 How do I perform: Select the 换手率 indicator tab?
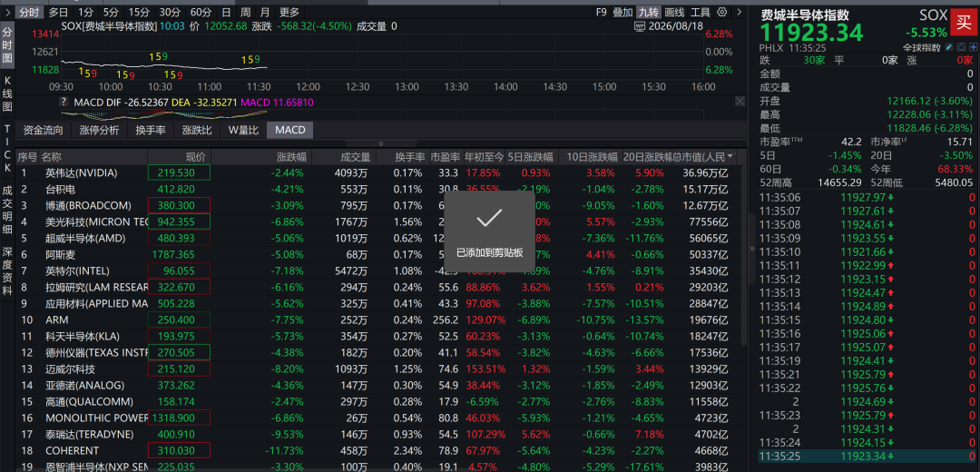[x=151, y=130]
